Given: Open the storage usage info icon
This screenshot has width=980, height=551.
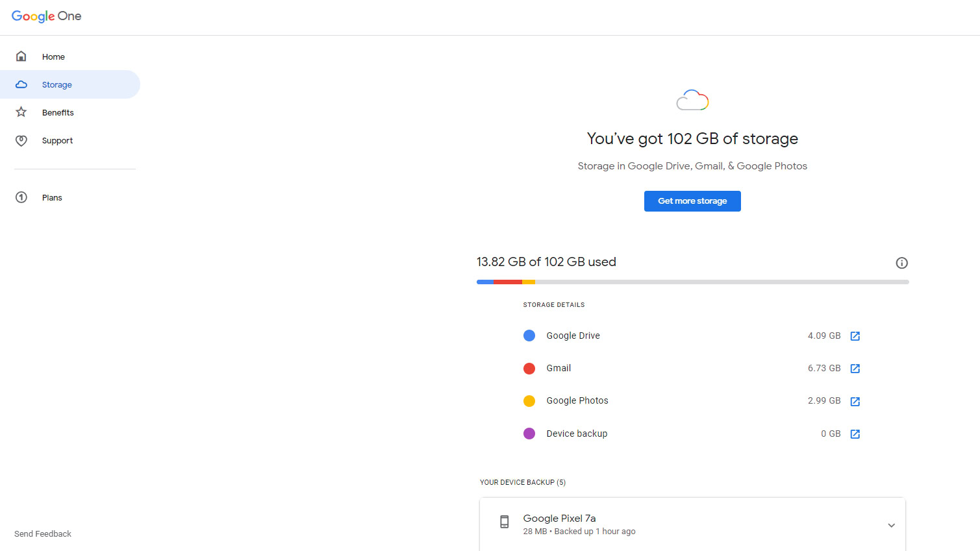Looking at the screenshot, I should point(901,263).
